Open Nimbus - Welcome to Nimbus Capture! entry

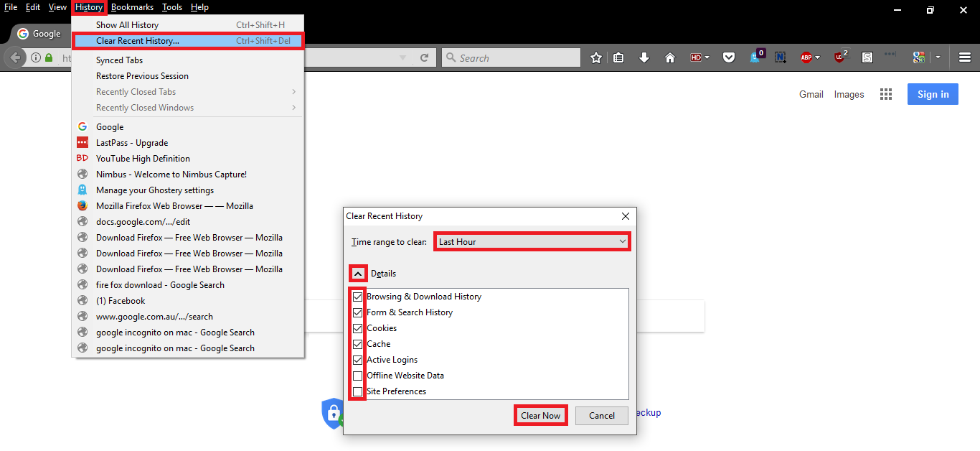point(188,175)
